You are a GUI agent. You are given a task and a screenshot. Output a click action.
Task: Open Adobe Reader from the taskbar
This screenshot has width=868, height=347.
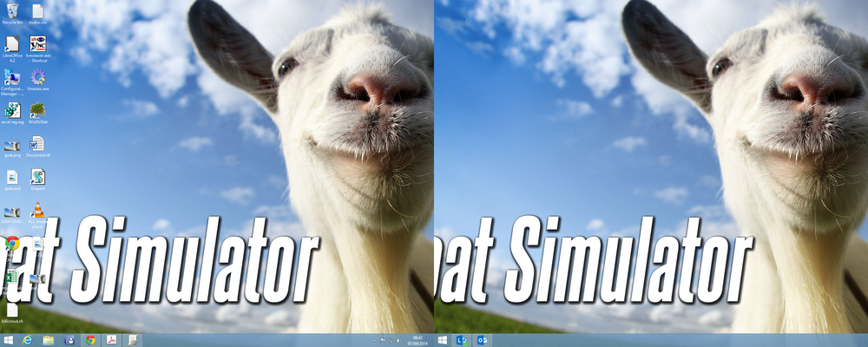(x=112, y=340)
